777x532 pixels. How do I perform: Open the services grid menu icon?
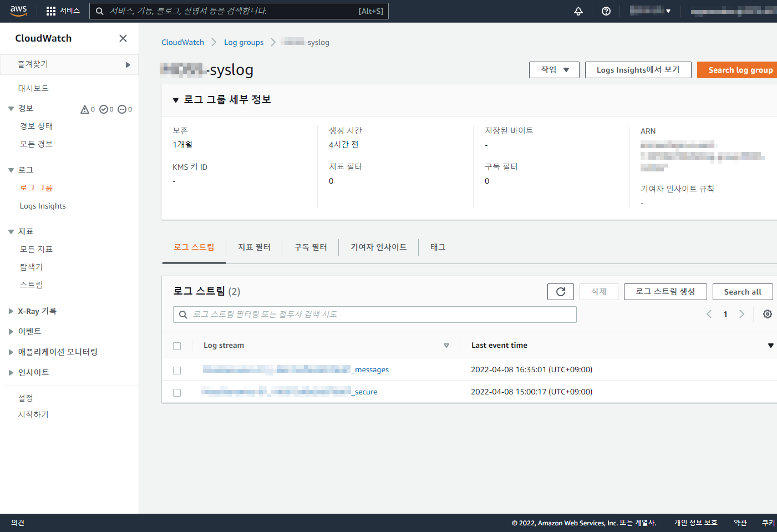point(51,11)
